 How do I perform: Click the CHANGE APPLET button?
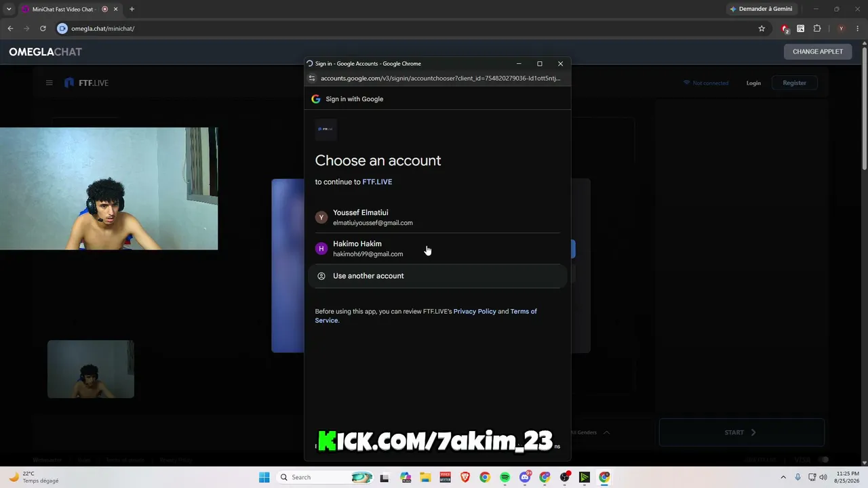click(x=818, y=52)
